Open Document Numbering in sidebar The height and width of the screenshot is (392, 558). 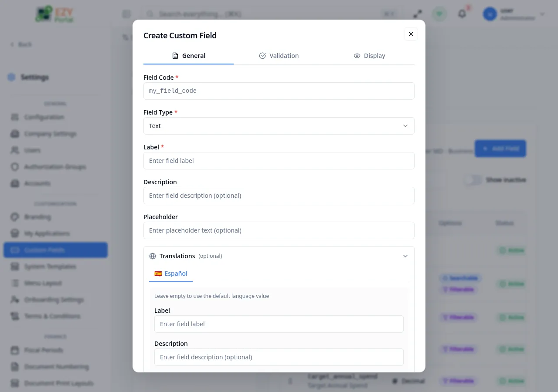click(55, 367)
